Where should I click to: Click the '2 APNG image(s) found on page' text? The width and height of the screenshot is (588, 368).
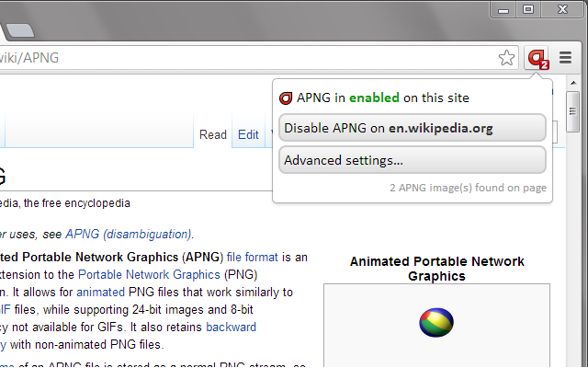click(468, 188)
